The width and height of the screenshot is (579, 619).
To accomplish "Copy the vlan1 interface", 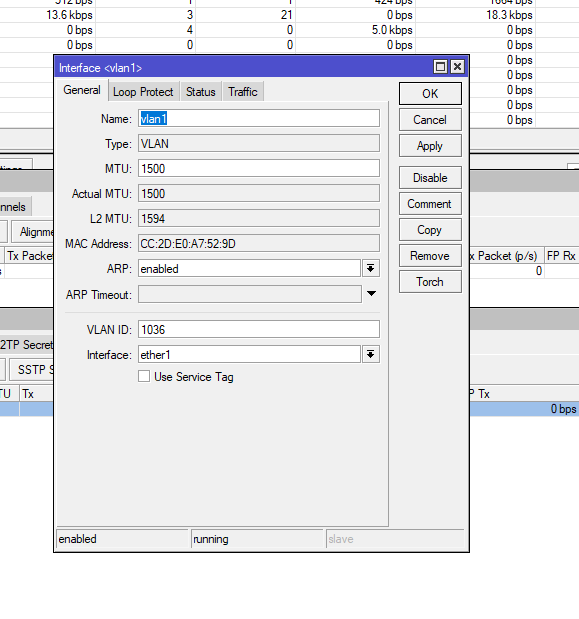I will [x=430, y=230].
